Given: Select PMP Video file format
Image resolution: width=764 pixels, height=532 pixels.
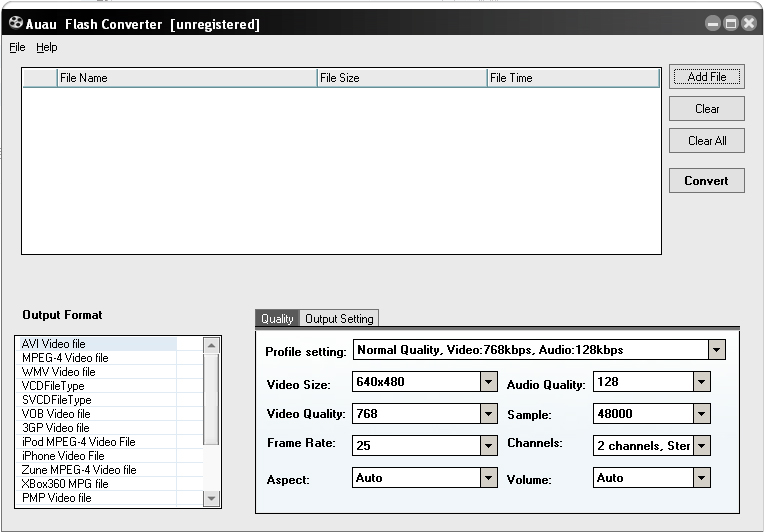Looking at the screenshot, I should tap(96, 498).
